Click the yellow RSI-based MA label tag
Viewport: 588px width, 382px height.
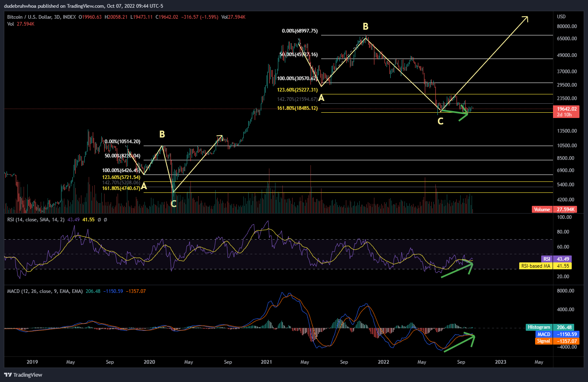536,266
